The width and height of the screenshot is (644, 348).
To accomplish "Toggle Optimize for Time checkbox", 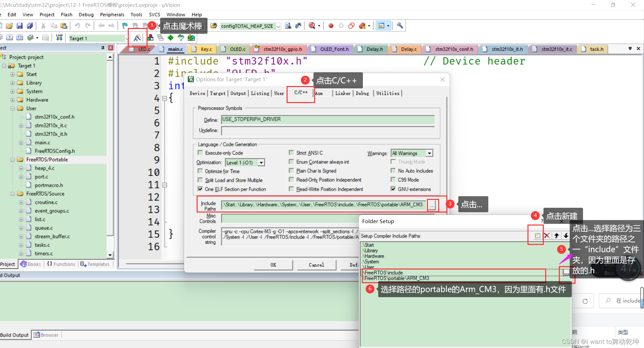I will [x=200, y=171].
